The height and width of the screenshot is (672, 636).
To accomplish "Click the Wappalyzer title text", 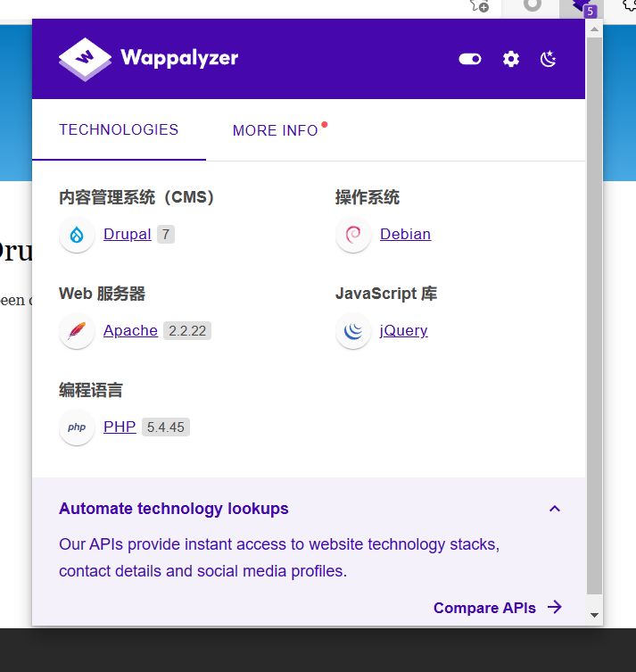I will (179, 59).
